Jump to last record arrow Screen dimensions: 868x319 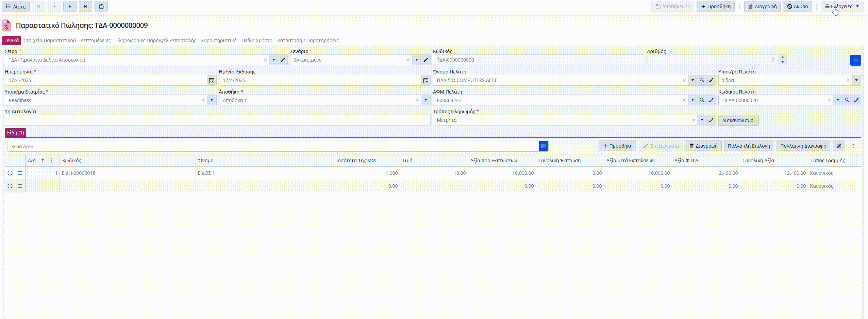point(85,6)
